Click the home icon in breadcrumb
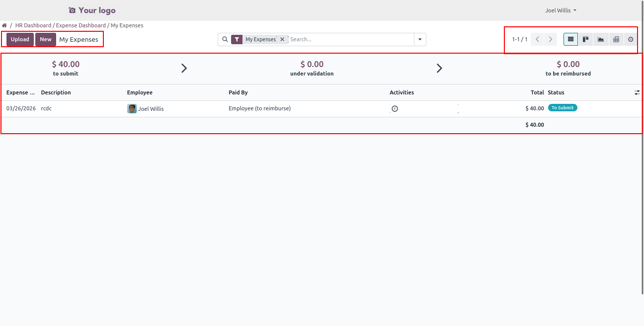 [x=4, y=25]
